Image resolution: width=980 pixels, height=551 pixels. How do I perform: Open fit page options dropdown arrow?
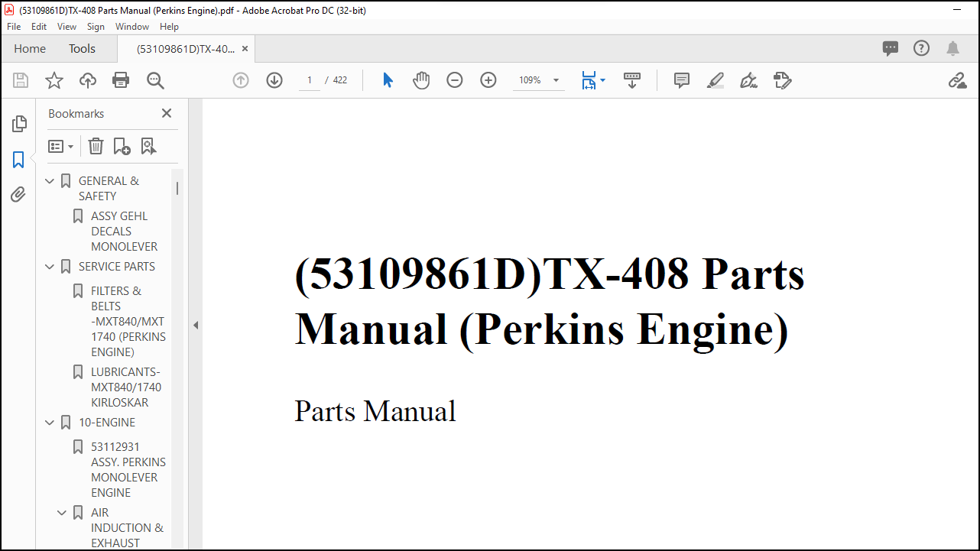602,80
